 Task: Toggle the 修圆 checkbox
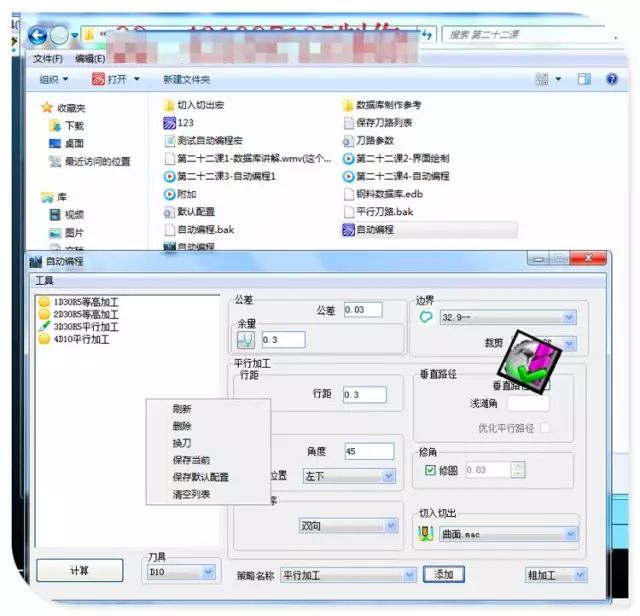tap(430, 470)
